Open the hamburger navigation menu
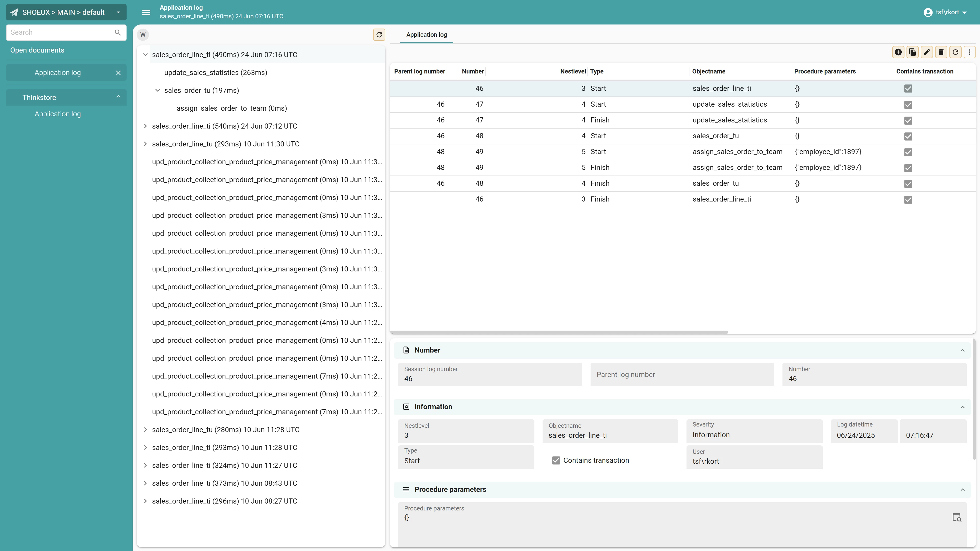The height and width of the screenshot is (551, 980). [146, 12]
